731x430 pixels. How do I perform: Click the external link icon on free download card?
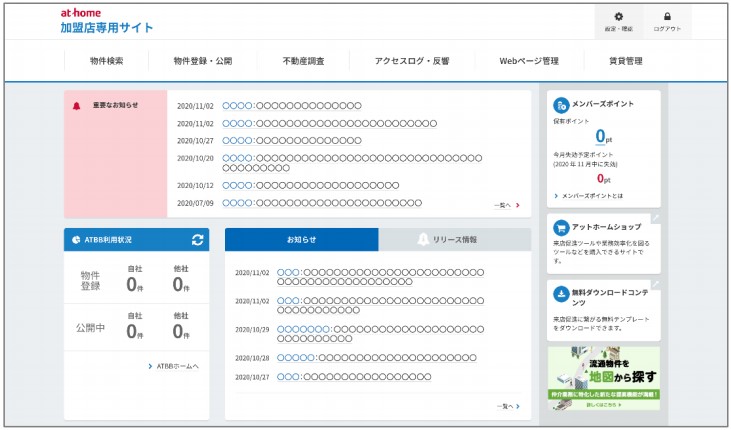click(655, 284)
